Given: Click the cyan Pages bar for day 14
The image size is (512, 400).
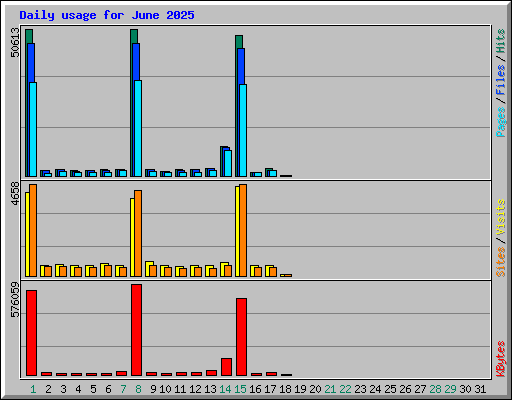Looking at the screenshot, I should pyautogui.click(x=228, y=163).
